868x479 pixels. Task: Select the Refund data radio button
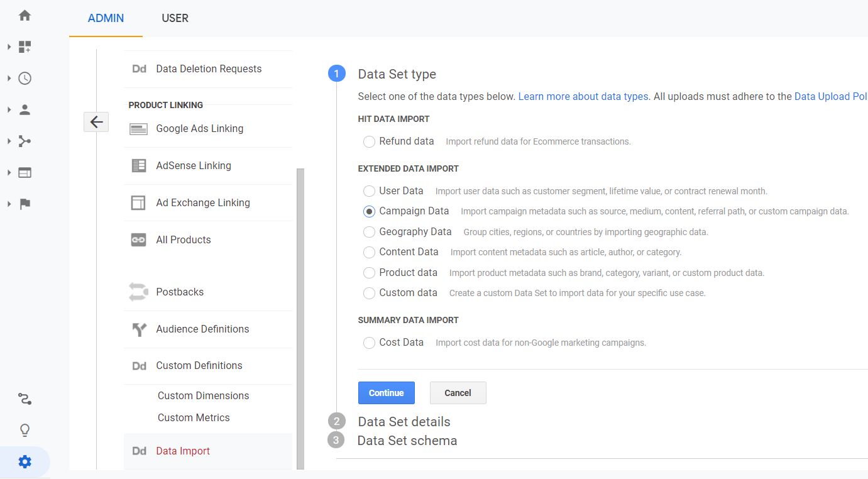369,141
